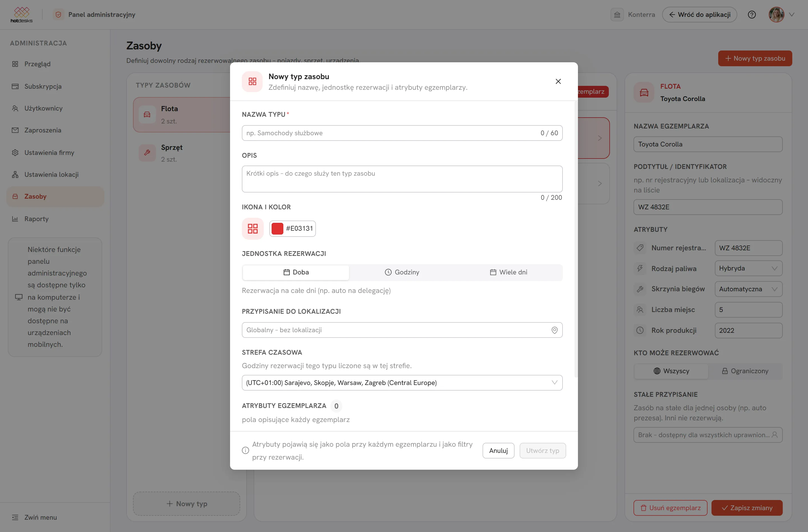
Task: Click the location pin icon in field
Action: click(x=554, y=330)
